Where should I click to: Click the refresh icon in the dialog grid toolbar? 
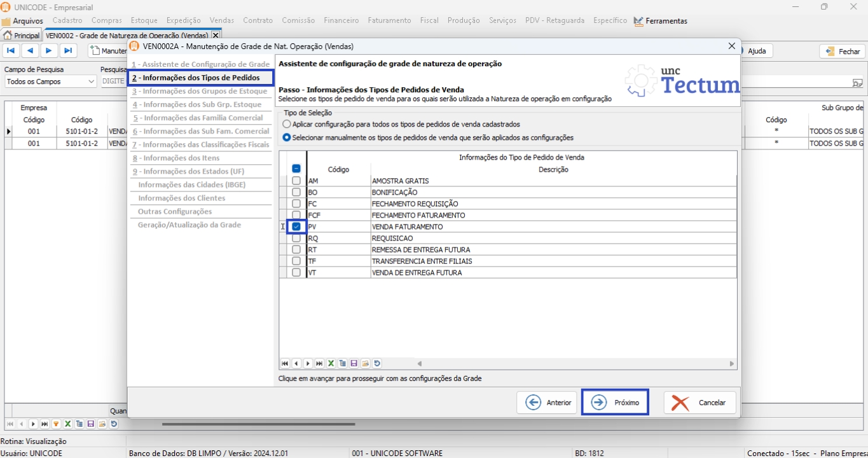click(377, 364)
